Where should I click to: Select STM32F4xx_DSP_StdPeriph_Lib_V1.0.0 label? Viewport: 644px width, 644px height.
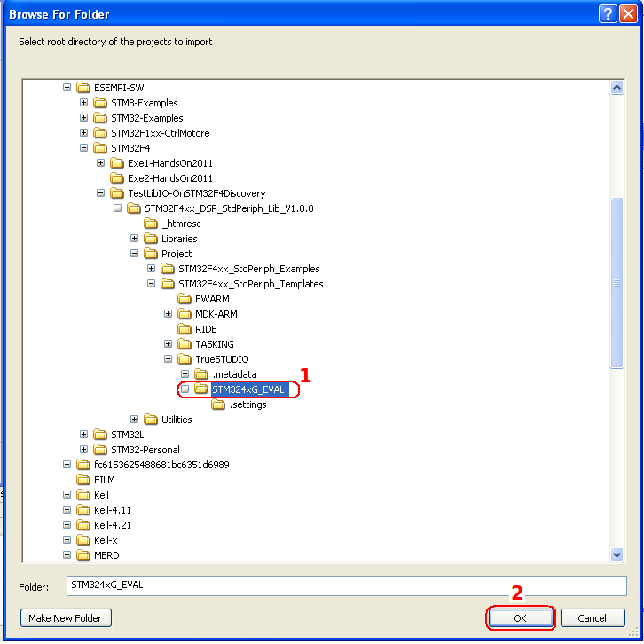coord(229,208)
